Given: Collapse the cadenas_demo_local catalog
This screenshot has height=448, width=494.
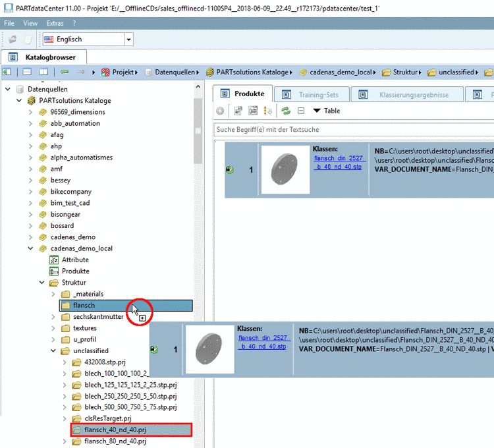Looking at the screenshot, I should (x=30, y=248).
